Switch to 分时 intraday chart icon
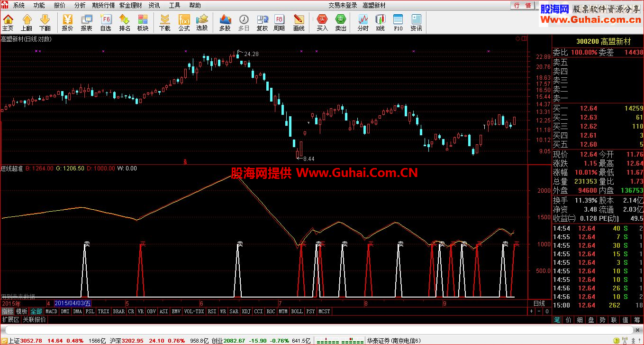This screenshot has height=345, width=644. click(363, 22)
